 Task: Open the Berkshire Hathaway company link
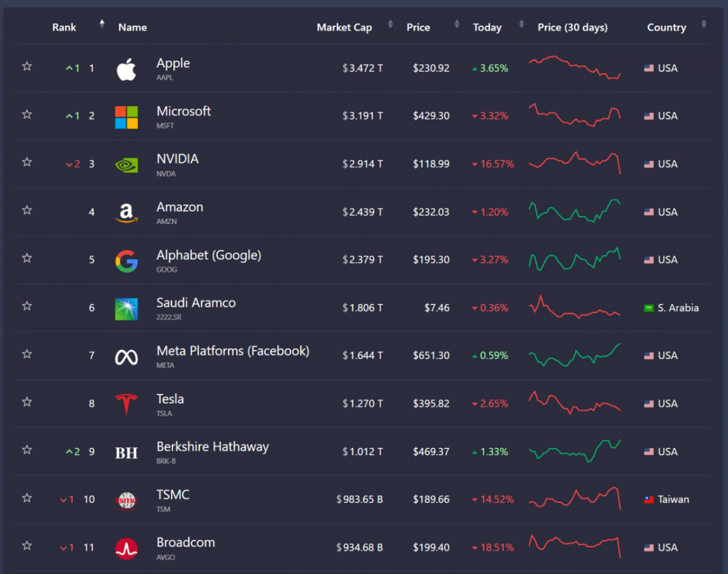(x=212, y=447)
